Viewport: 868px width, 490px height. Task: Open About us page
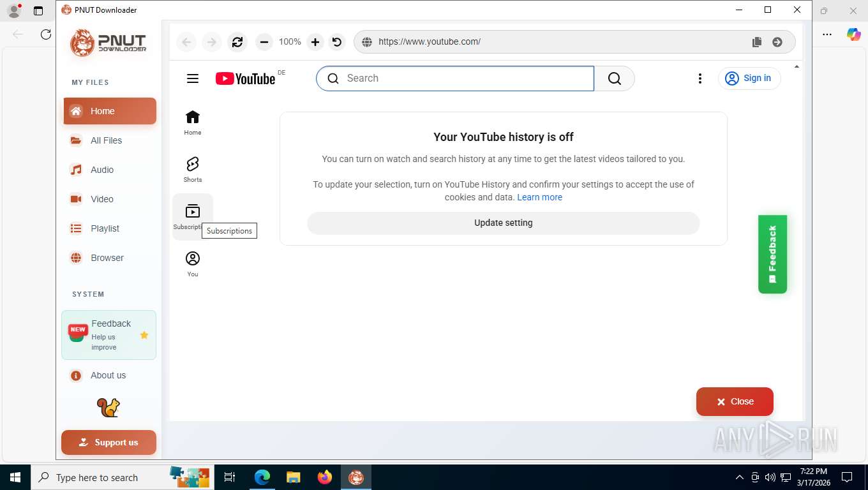[110, 375]
